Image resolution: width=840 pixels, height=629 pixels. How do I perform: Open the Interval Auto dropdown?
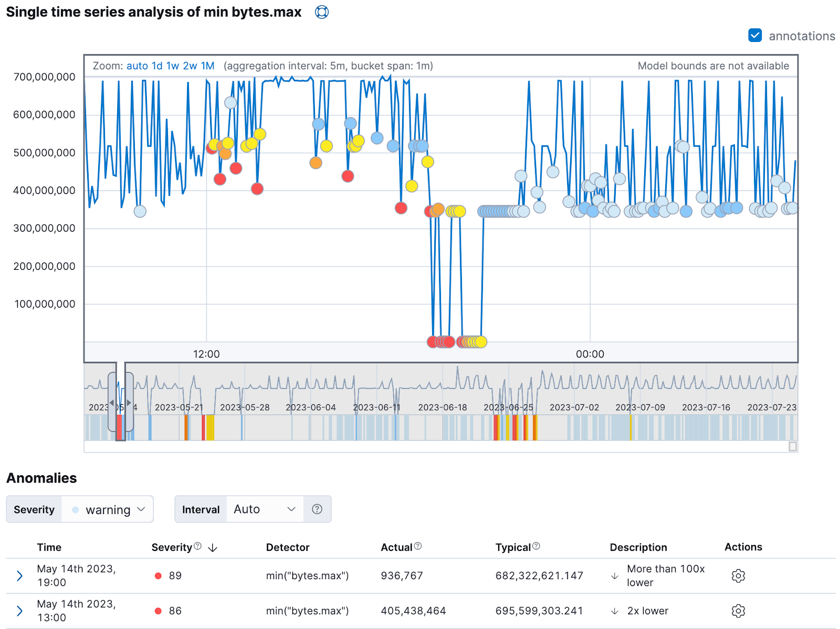(265, 509)
